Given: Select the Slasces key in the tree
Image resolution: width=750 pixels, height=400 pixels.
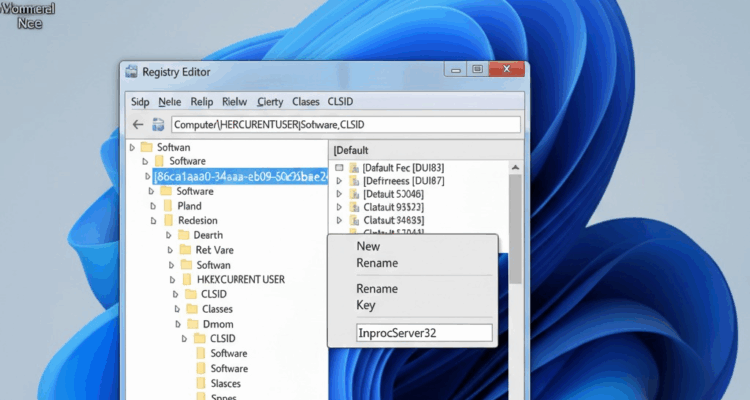Looking at the screenshot, I should (225, 383).
